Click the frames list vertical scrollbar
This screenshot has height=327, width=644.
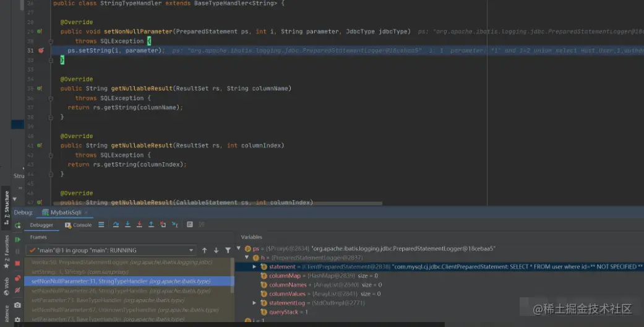pos(232,276)
